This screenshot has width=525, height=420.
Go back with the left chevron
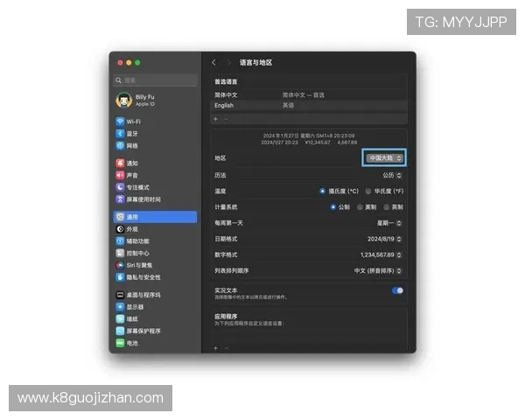[214, 63]
